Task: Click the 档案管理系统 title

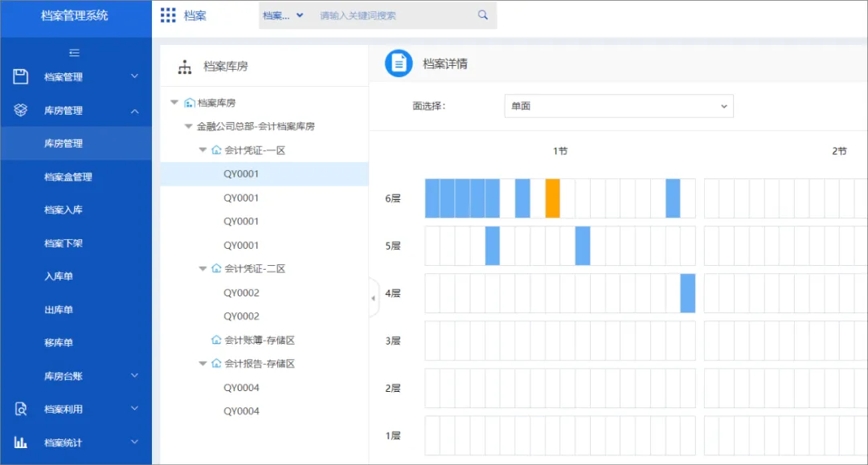Action: 74,15
